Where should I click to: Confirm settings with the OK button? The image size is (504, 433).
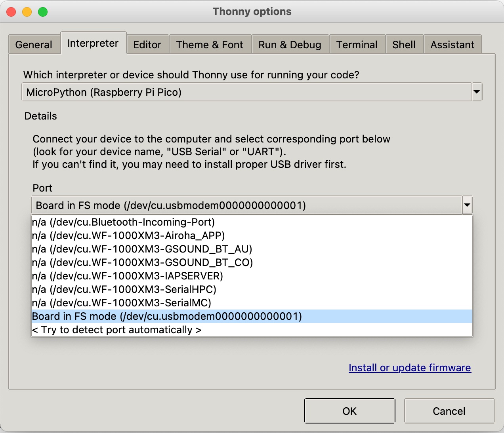[349, 411]
